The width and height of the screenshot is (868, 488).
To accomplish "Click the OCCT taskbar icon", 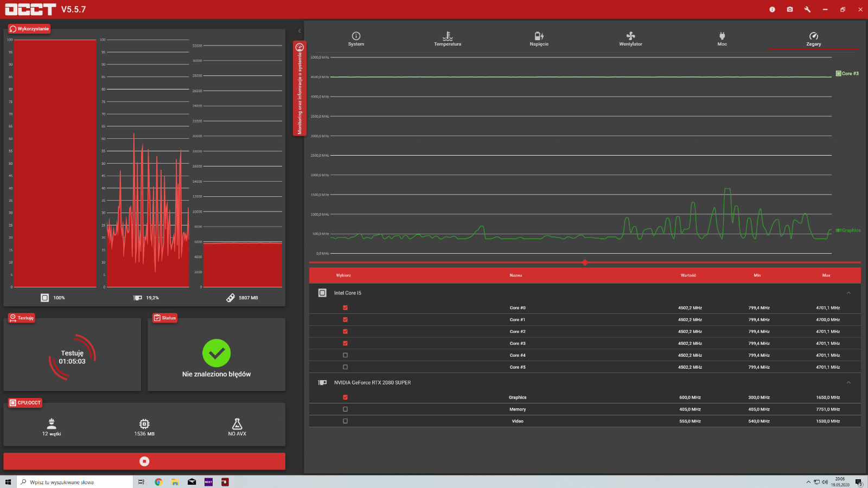I will pyautogui.click(x=225, y=482).
